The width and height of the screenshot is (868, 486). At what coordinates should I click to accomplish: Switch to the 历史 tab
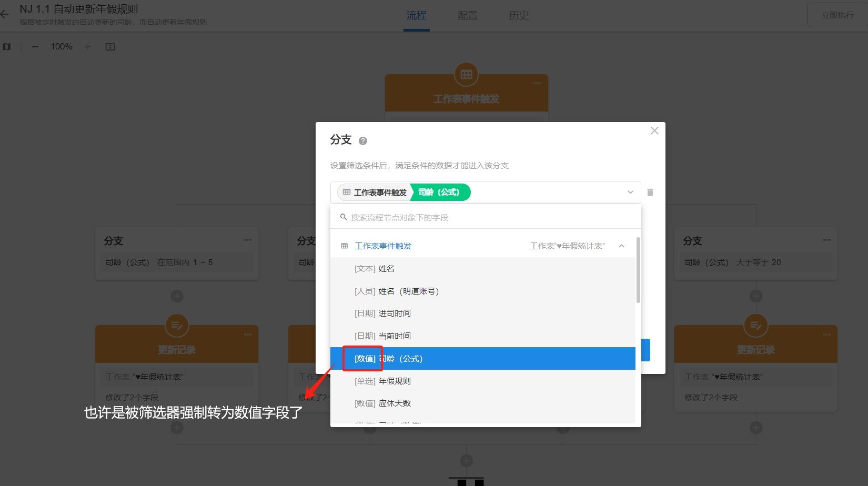coord(519,16)
